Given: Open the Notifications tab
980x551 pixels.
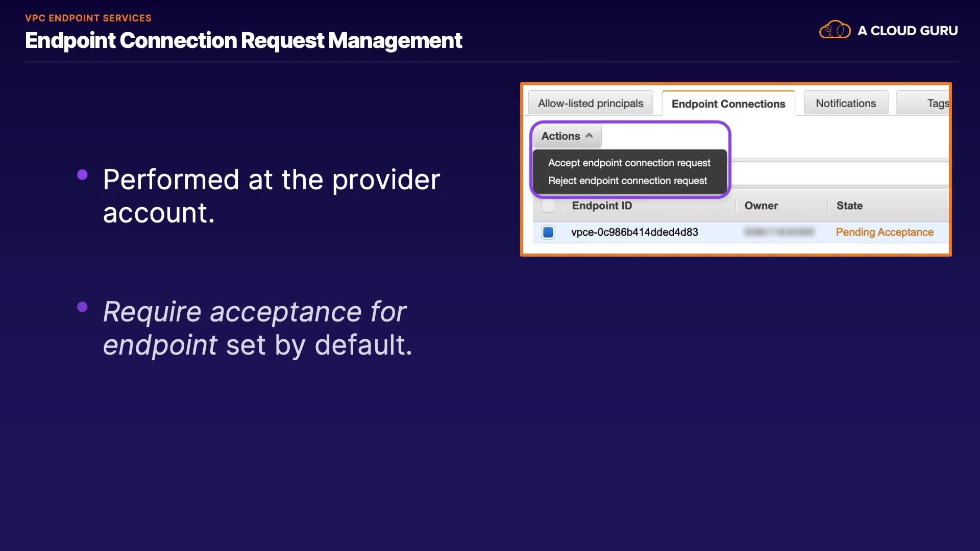Looking at the screenshot, I should [x=845, y=103].
